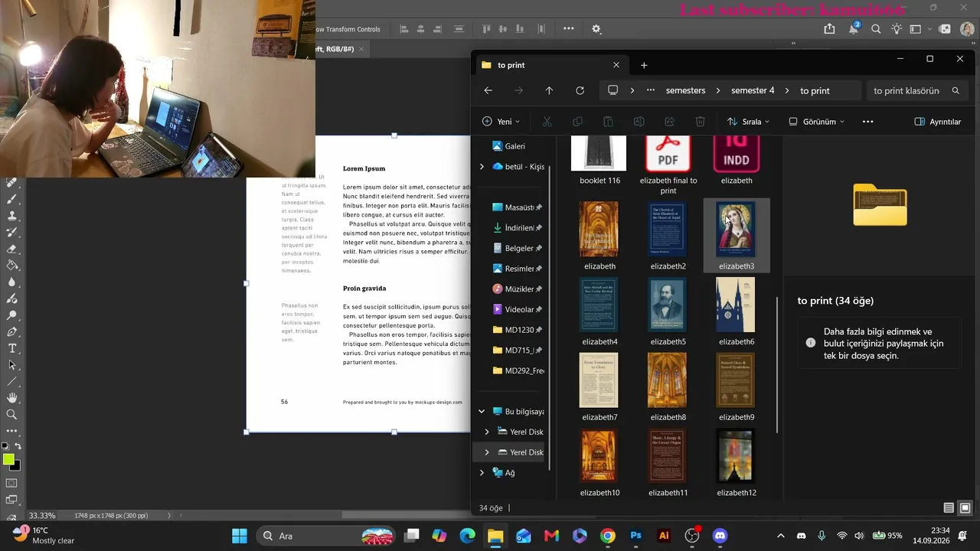Open a new Explorer tab with plus
This screenshot has height=551, width=980.
(644, 65)
